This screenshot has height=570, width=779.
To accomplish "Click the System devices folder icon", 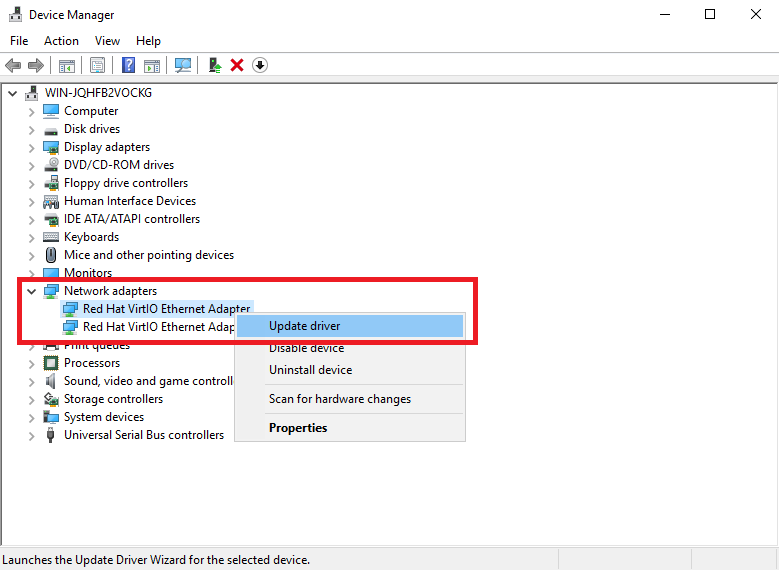I will pos(51,417).
